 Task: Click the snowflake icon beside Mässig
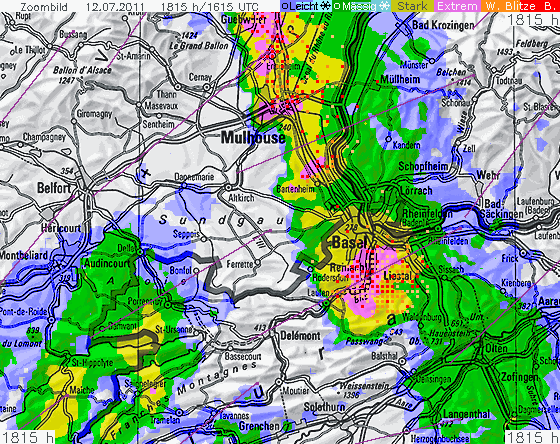(x=384, y=6)
